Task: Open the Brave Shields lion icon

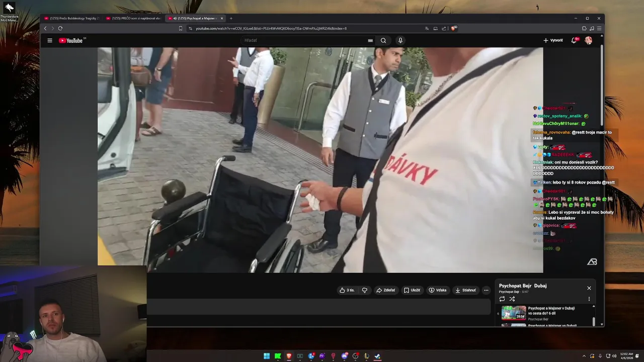Action: pos(453,28)
